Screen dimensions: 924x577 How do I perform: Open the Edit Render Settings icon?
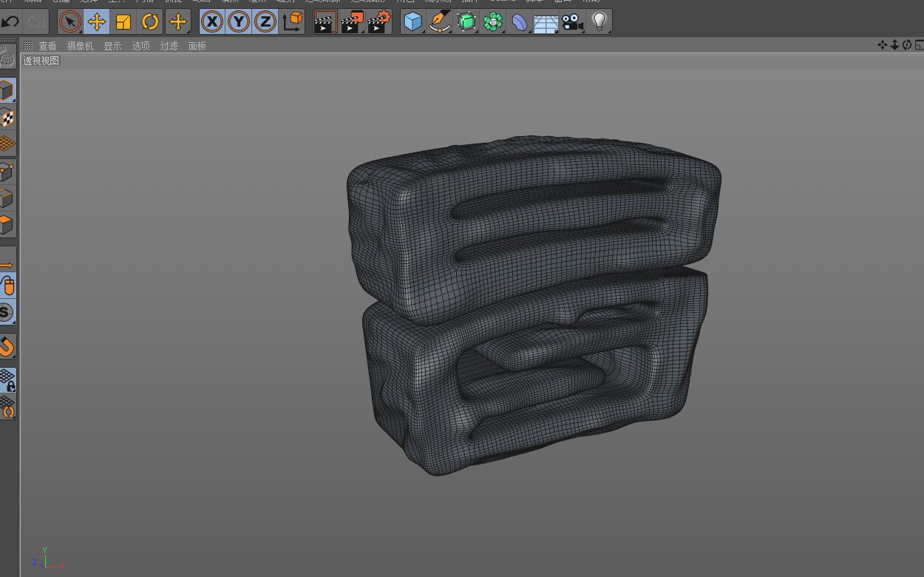379,21
